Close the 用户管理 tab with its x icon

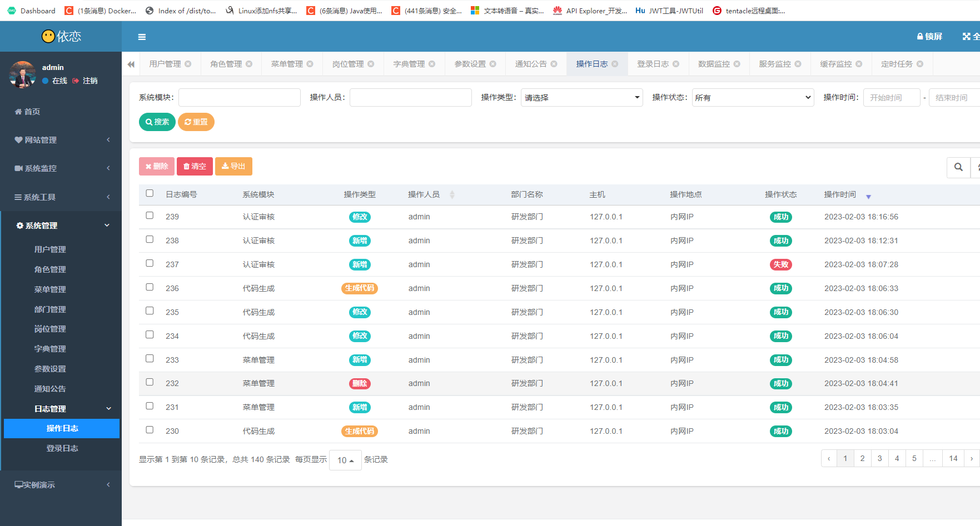188,64
